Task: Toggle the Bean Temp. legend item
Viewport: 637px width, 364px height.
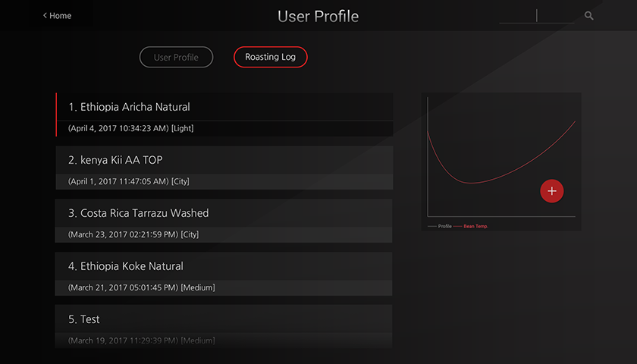Action: [472, 226]
